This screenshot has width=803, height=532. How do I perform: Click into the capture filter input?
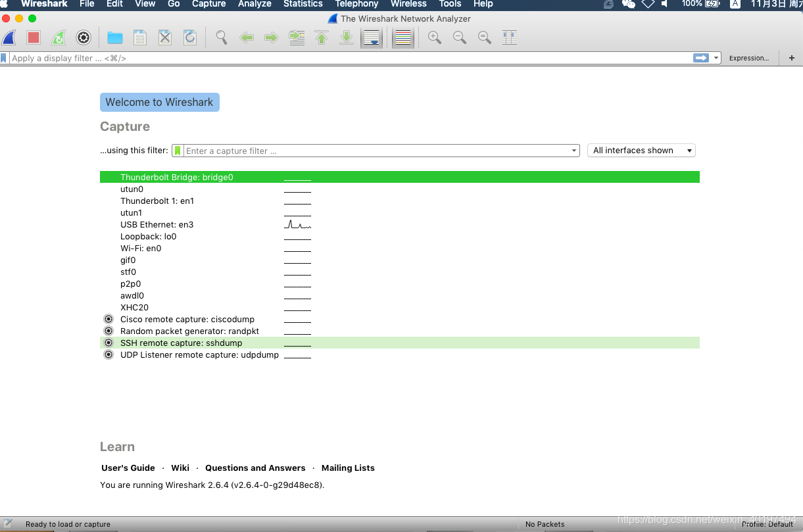(377, 151)
